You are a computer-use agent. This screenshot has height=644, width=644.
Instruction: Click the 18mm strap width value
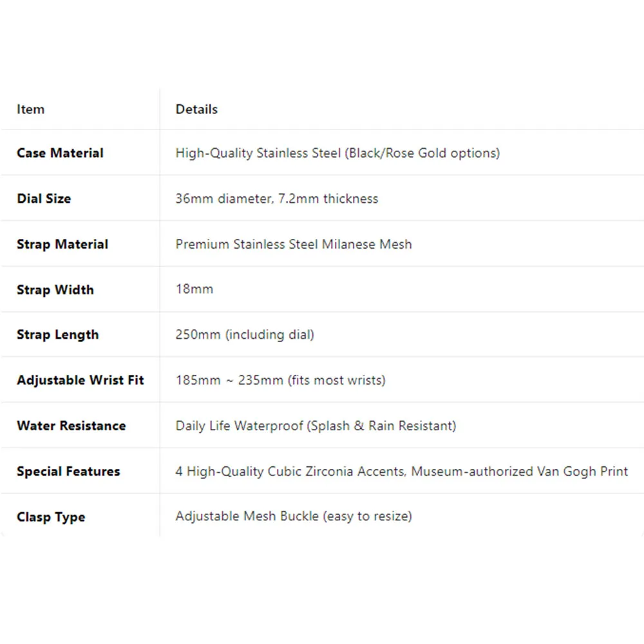coord(194,289)
